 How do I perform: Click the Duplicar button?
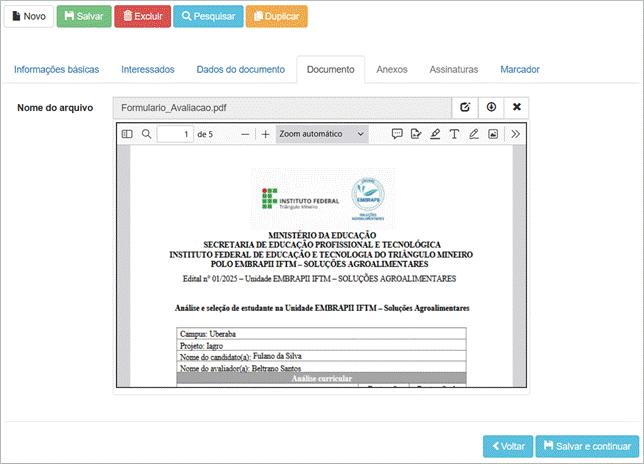(276, 17)
